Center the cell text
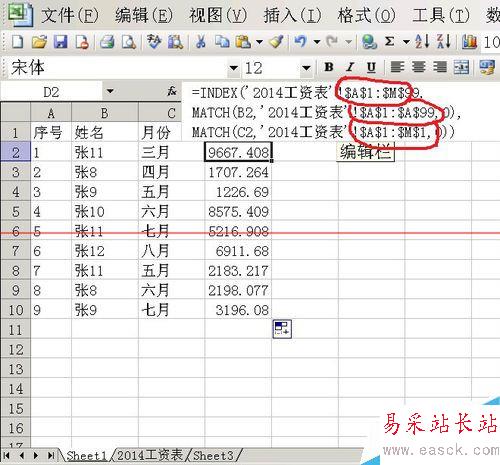 click(x=419, y=67)
